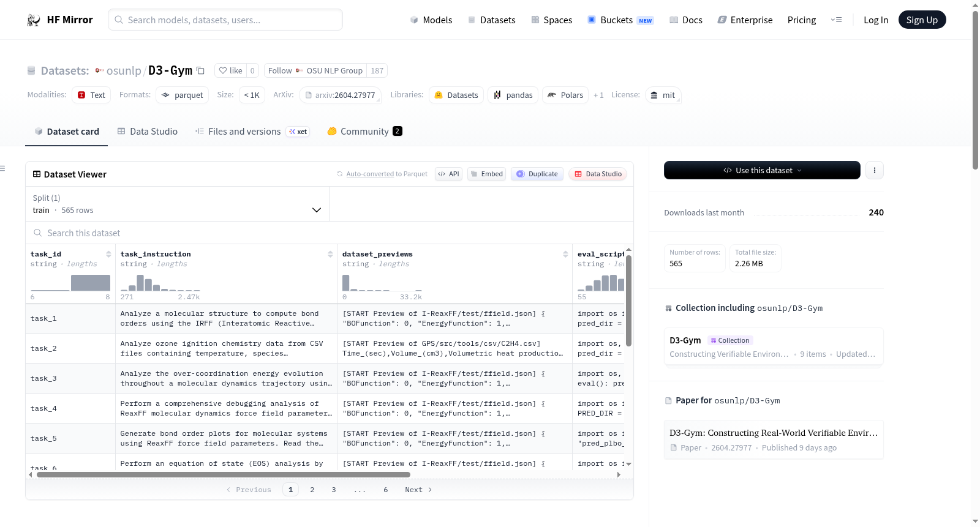
Task: Open the Pricing page
Action: point(802,20)
